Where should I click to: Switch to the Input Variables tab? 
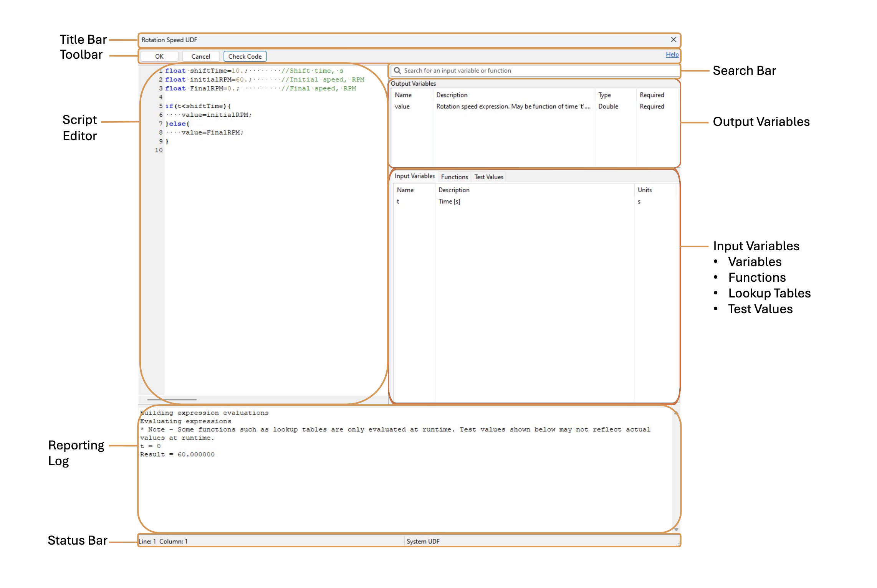click(415, 176)
